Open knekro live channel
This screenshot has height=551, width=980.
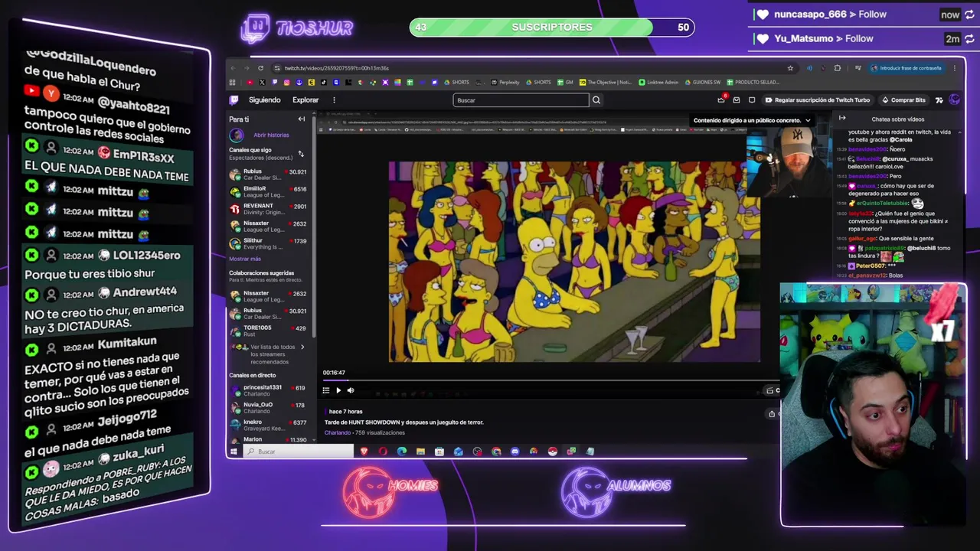point(268,425)
